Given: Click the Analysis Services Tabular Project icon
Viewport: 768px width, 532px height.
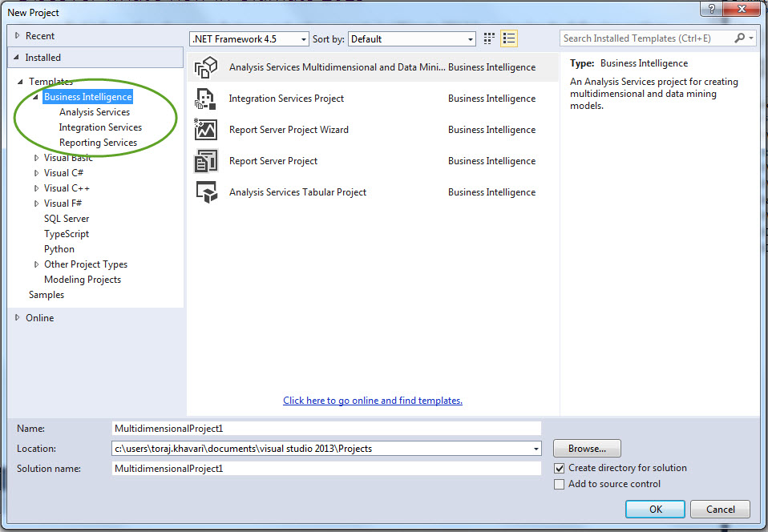Looking at the screenshot, I should [x=207, y=192].
